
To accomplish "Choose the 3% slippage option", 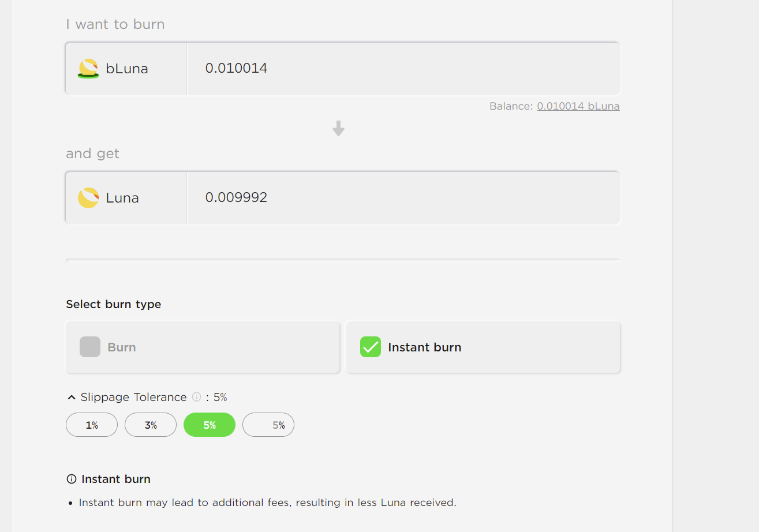I will point(151,425).
